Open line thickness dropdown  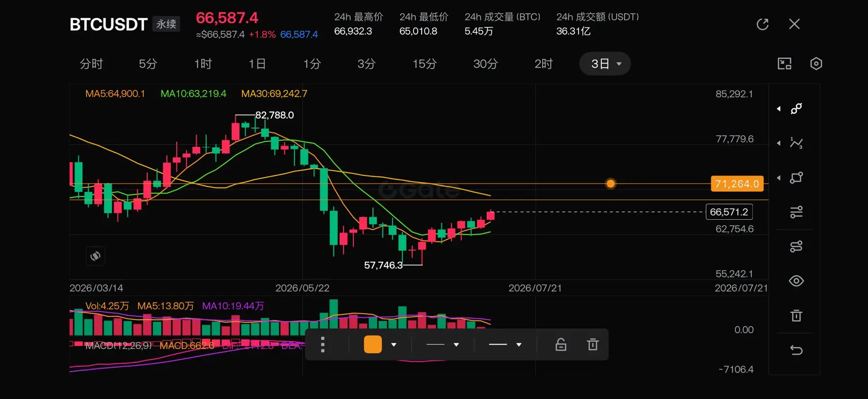[x=442, y=345]
